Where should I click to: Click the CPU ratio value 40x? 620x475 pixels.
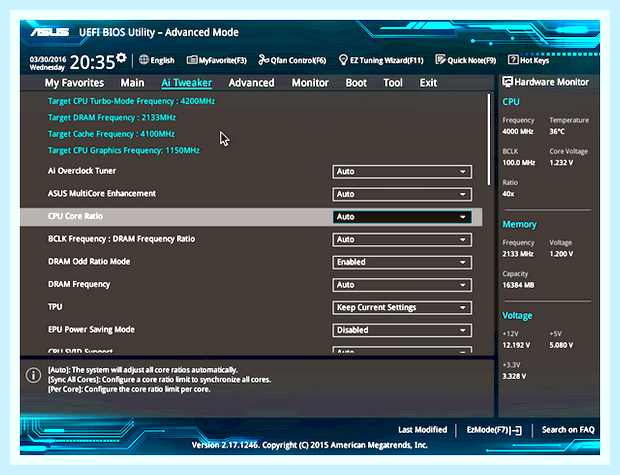508,194
